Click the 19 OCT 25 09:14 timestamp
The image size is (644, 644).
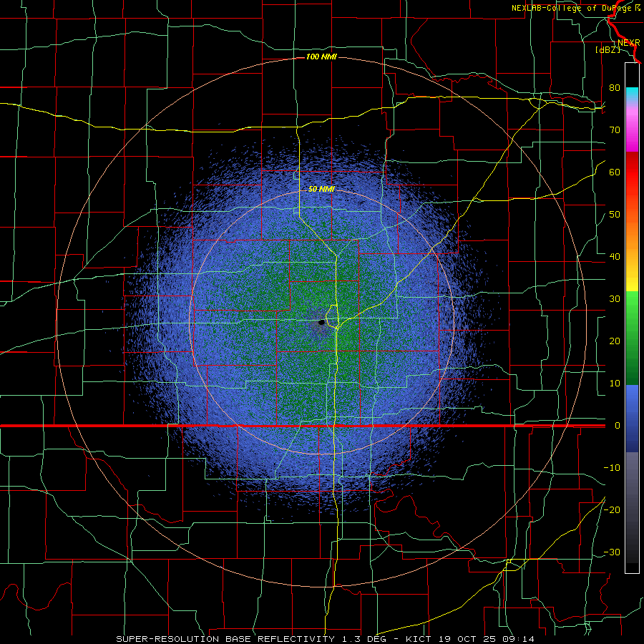coord(487,639)
